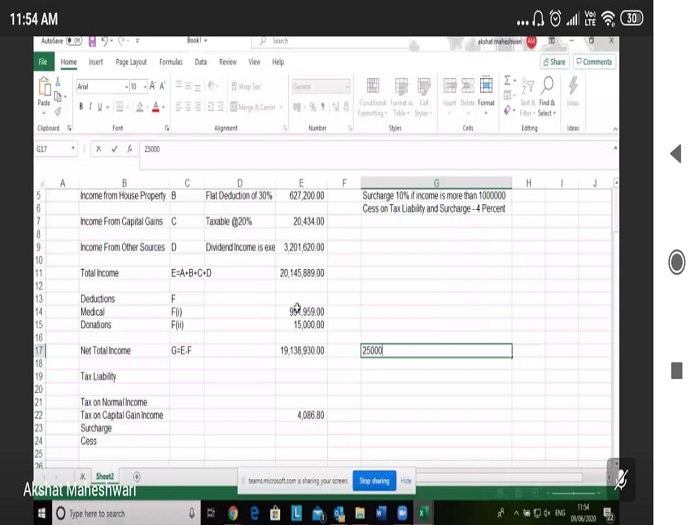Open Conditional Formatting menu

pyautogui.click(x=373, y=97)
